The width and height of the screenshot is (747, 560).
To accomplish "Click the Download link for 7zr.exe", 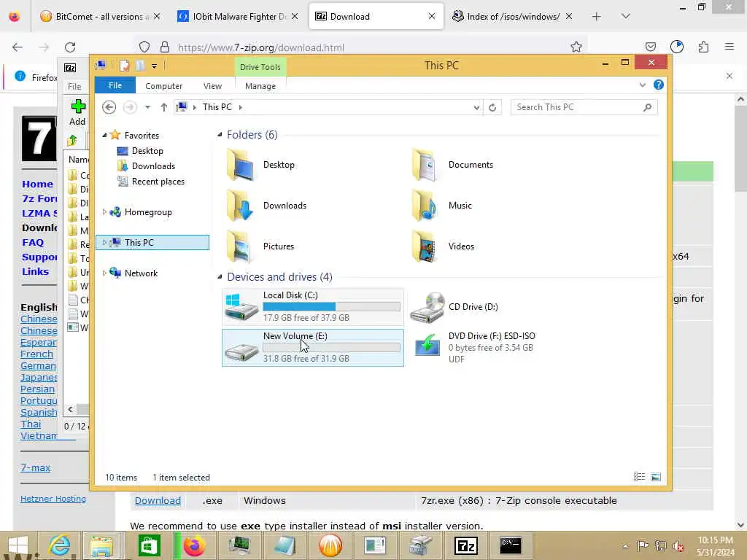I will [x=158, y=500].
